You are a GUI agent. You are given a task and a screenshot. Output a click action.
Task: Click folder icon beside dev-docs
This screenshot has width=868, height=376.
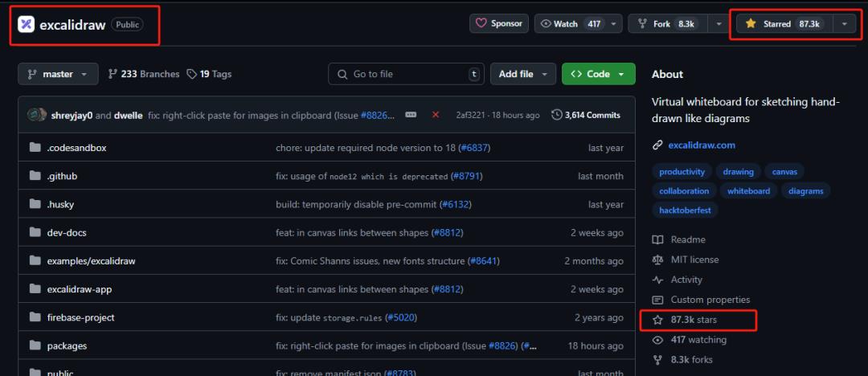pos(35,232)
